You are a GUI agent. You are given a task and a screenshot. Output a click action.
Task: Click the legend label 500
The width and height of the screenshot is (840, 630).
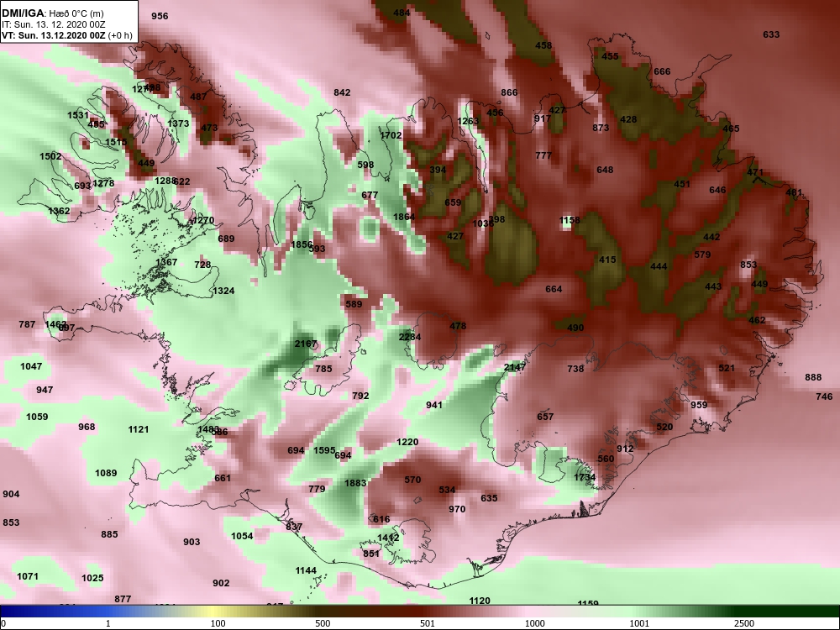coord(323,623)
